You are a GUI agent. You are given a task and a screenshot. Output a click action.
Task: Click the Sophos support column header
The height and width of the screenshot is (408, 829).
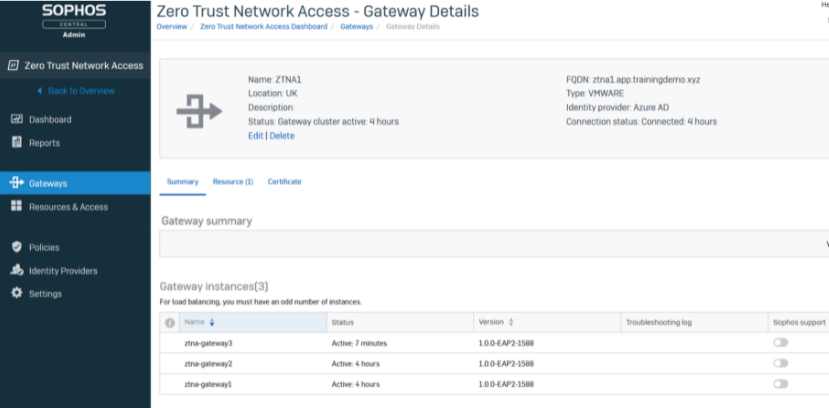tap(799, 322)
